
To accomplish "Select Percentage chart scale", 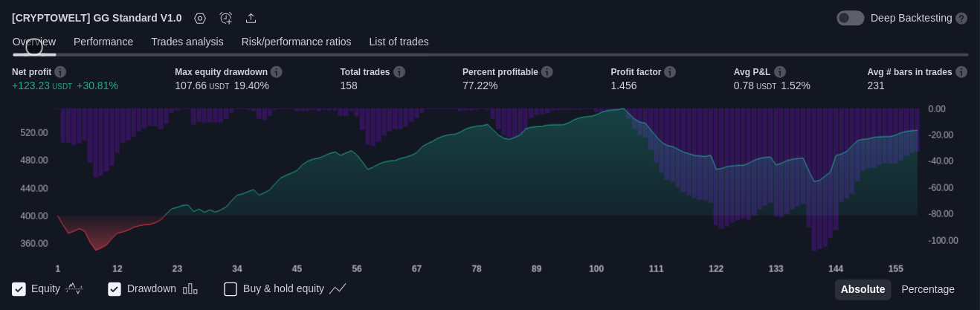I will tap(927, 289).
